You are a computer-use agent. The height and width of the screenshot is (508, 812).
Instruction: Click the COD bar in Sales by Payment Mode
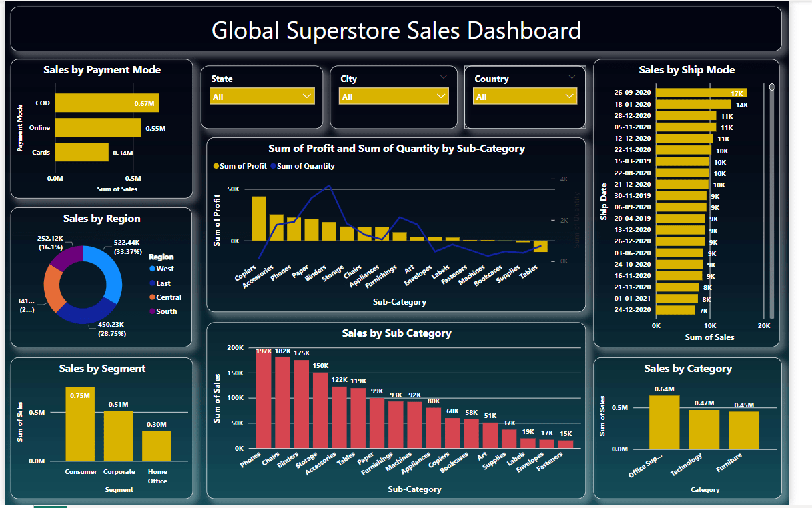pyautogui.click(x=107, y=103)
